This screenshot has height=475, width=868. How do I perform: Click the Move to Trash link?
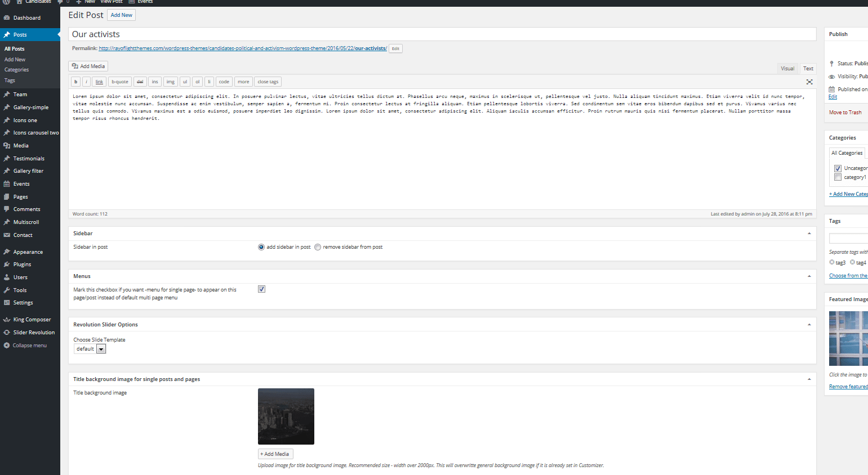tap(845, 113)
